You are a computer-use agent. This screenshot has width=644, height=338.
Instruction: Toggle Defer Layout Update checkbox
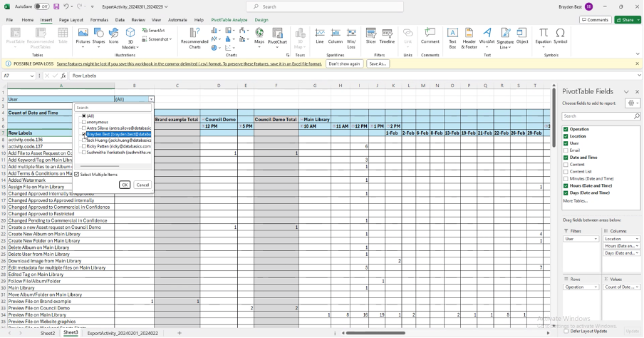(566, 331)
